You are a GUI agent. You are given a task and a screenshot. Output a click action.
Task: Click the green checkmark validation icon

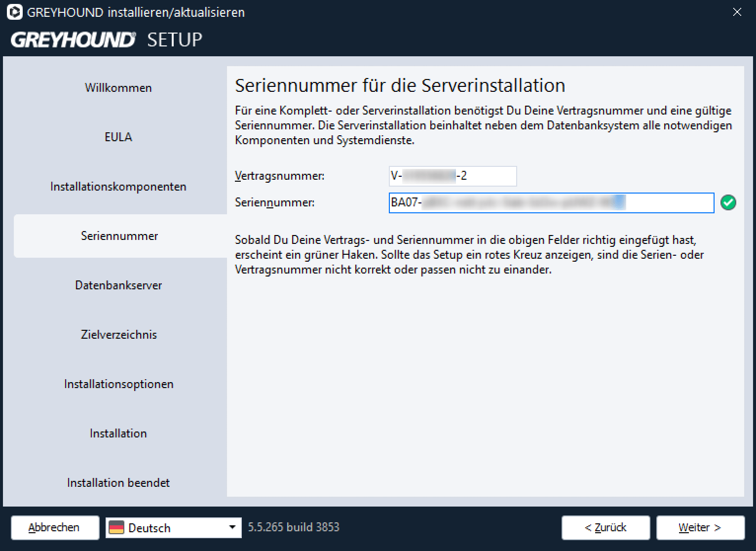728,202
